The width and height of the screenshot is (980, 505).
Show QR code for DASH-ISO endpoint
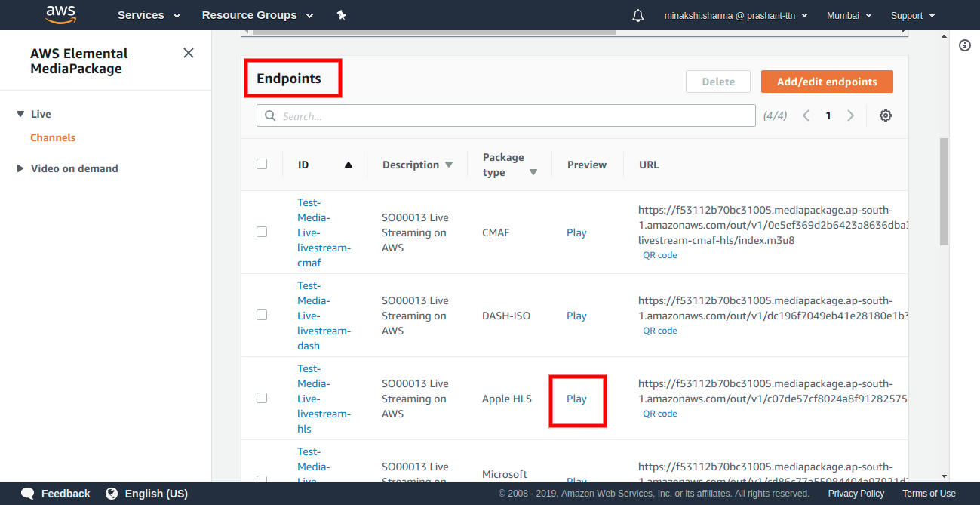point(660,331)
